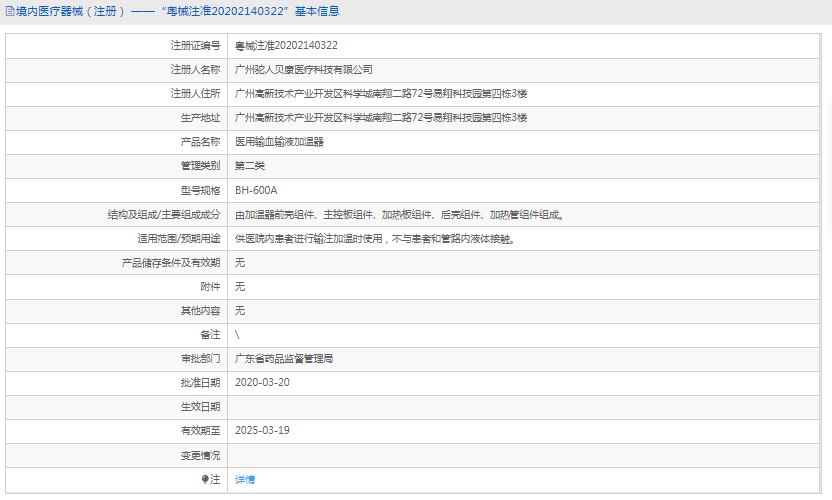Select model specification BH-600A
This screenshot has width=832, height=500.
click(x=256, y=191)
